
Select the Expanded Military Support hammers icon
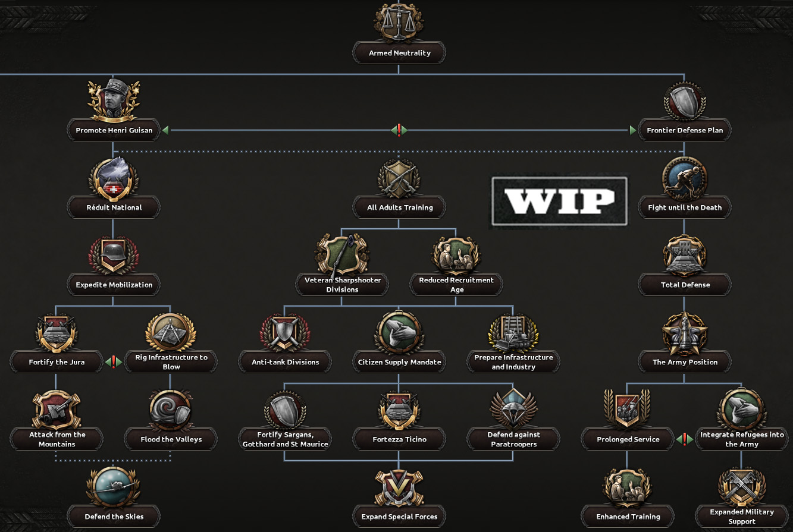click(741, 486)
